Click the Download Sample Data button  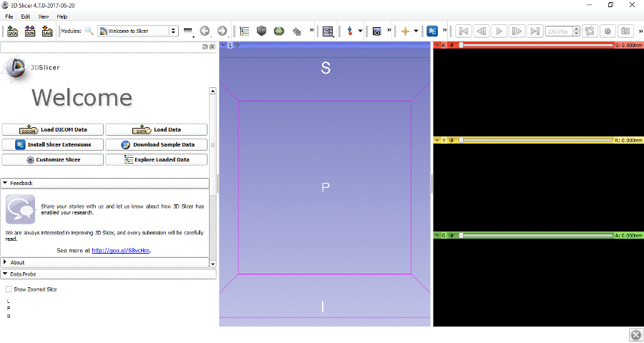(157, 144)
